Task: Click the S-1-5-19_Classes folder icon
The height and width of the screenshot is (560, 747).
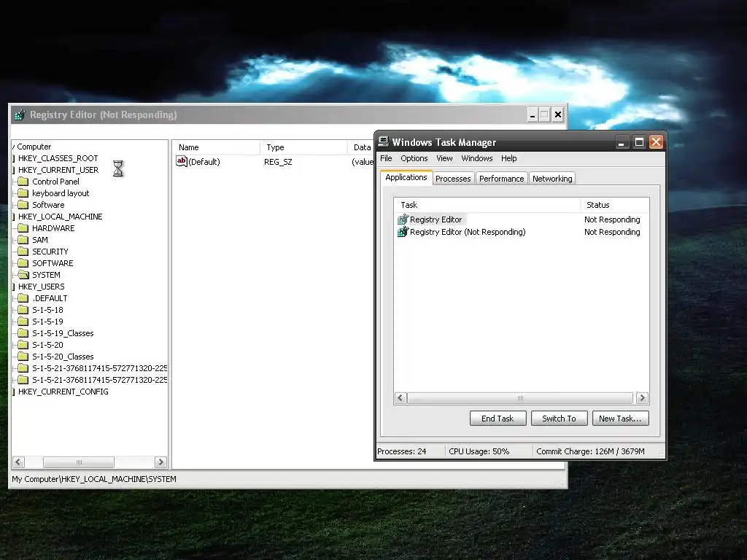Action: [23, 332]
